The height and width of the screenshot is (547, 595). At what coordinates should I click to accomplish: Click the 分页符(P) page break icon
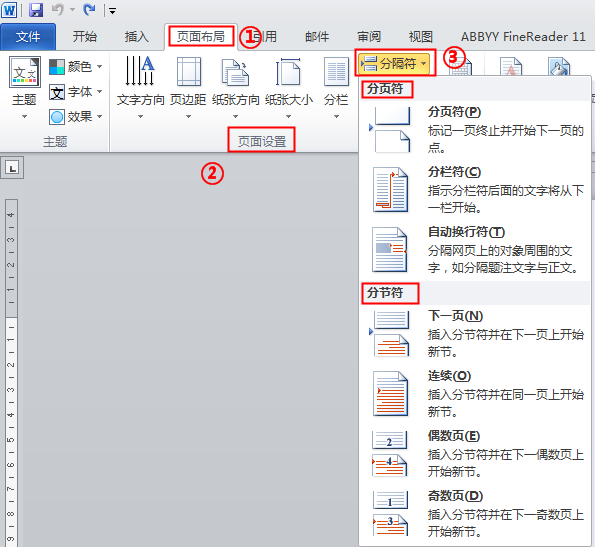(x=390, y=129)
